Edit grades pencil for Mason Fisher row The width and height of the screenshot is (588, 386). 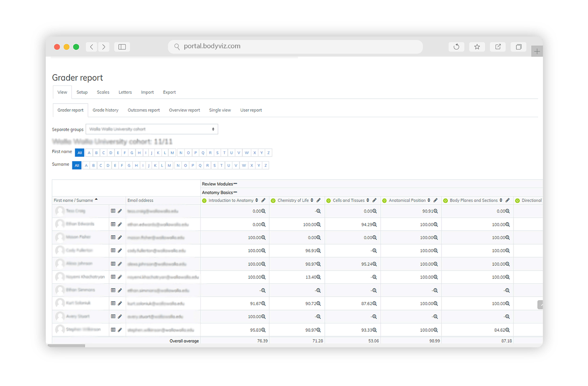pos(120,237)
